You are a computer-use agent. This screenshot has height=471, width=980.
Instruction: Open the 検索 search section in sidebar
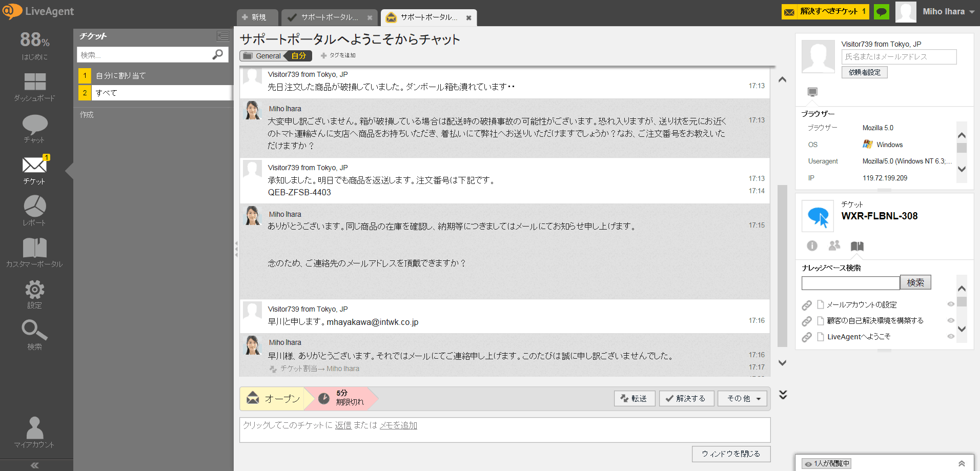click(x=34, y=335)
